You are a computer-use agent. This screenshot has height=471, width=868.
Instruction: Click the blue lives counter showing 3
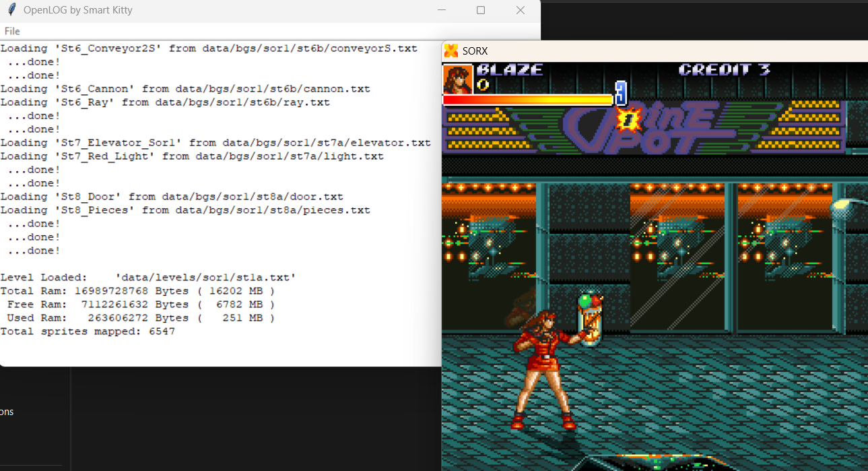pos(621,94)
